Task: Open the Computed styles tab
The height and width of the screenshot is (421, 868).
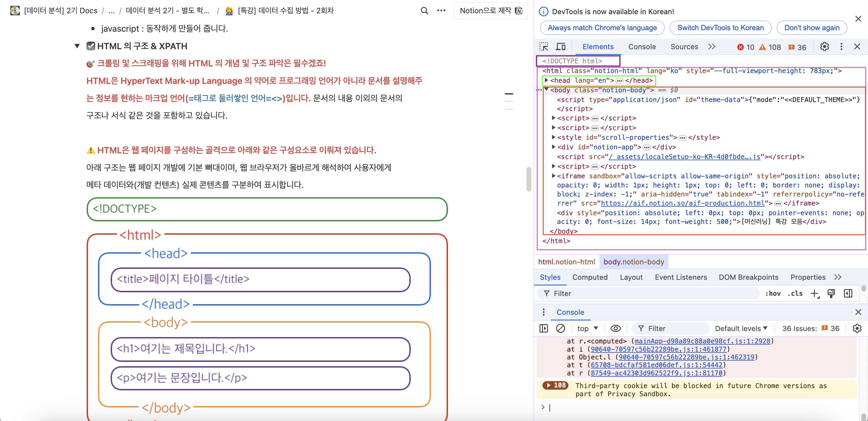Action: 590,277
